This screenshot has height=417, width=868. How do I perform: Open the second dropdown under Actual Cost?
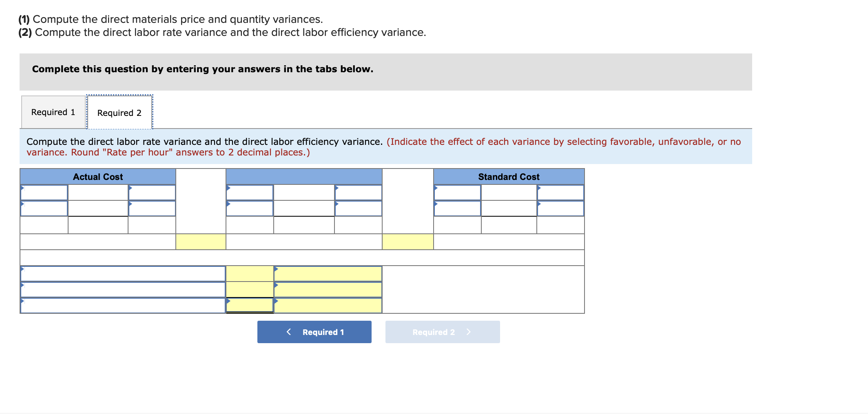(152, 192)
